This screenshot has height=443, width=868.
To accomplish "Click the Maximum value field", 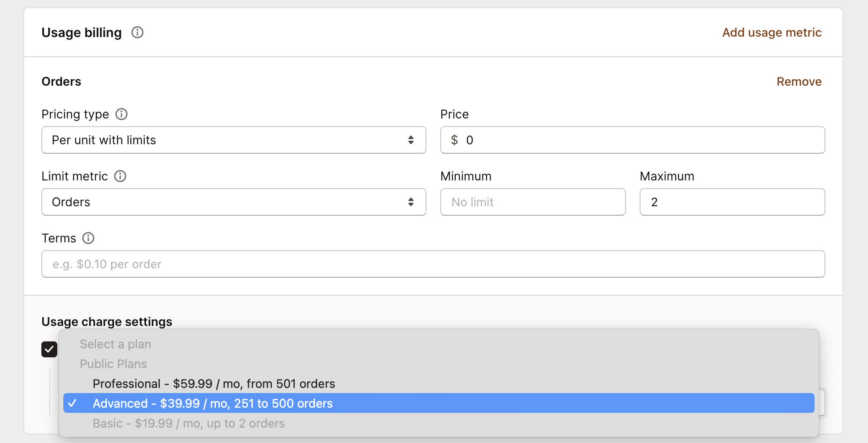I will pyautogui.click(x=732, y=202).
